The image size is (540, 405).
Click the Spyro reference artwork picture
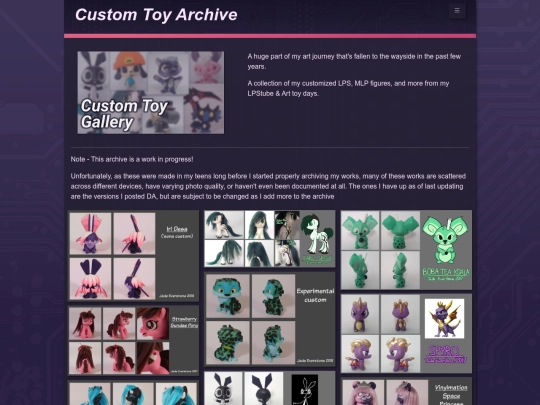tap(445, 319)
